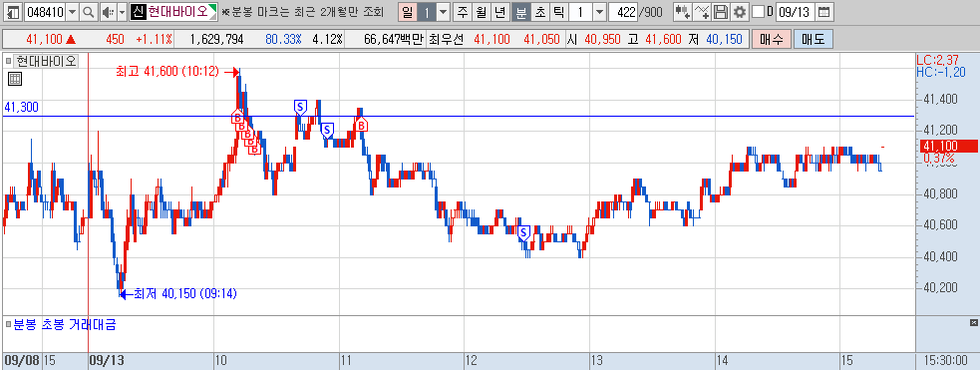Switch to 틱 (tick) chart period

click(x=558, y=12)
